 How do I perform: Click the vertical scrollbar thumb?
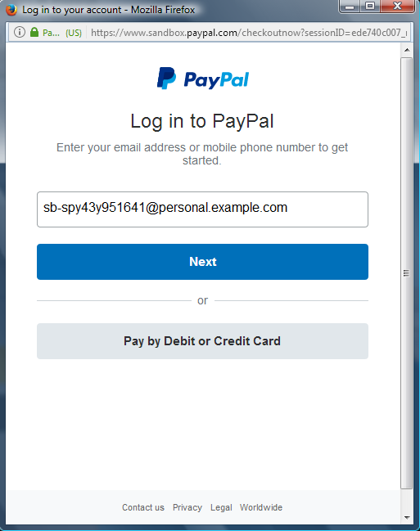point(407,273)
